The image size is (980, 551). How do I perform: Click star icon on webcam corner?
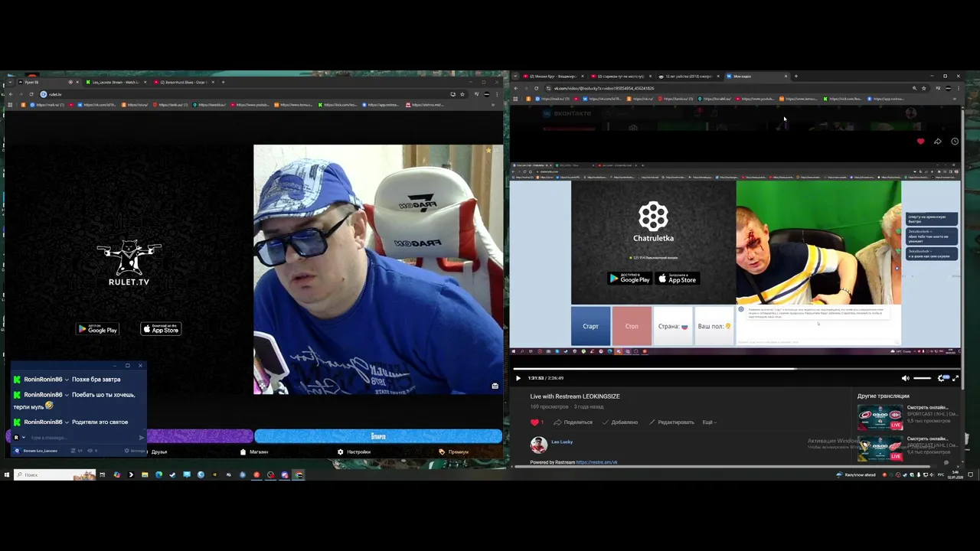tap(488, 151)
